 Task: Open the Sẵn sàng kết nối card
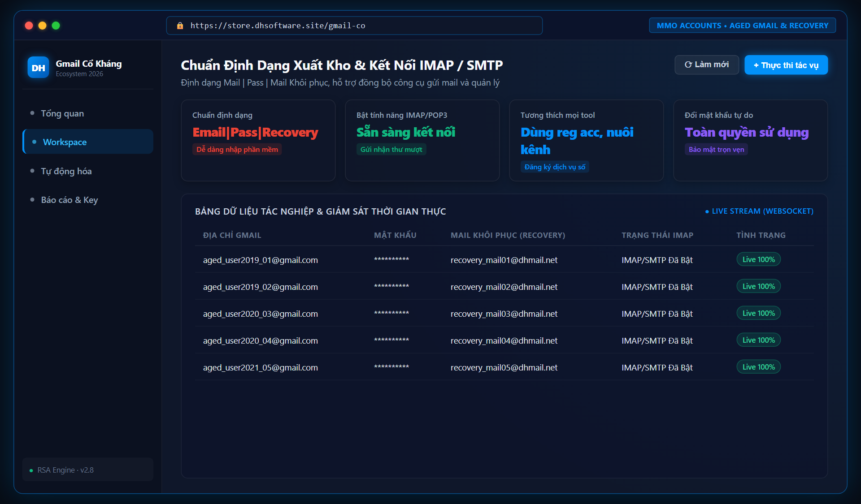point(422,140)
